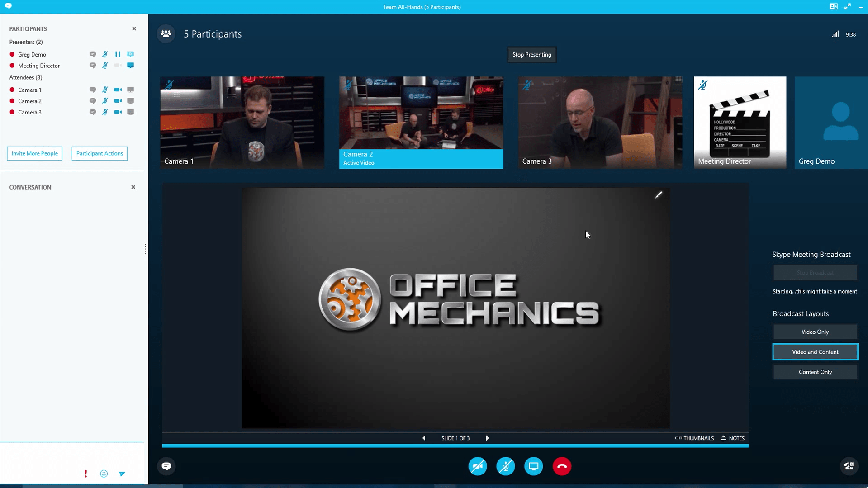Close the Conversation panel
The image size is (868, 488).
tap(133, 187)
